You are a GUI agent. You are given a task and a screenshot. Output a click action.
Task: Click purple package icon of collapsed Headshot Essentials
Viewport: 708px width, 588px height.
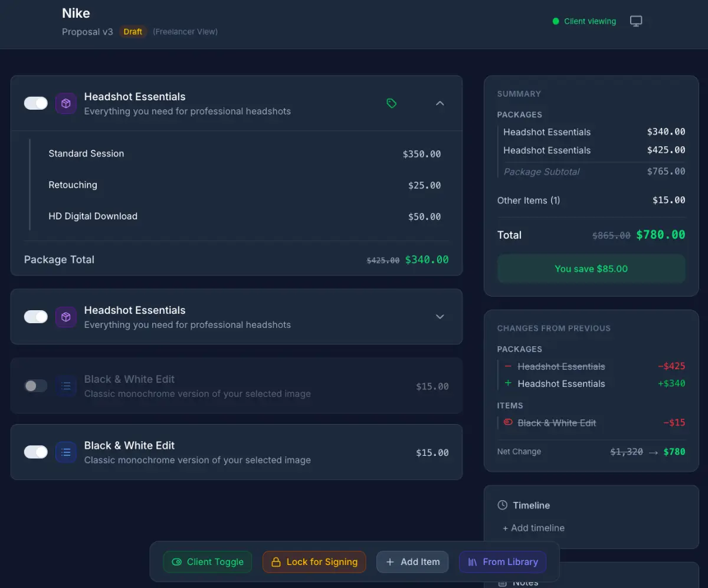click(66, 317)
